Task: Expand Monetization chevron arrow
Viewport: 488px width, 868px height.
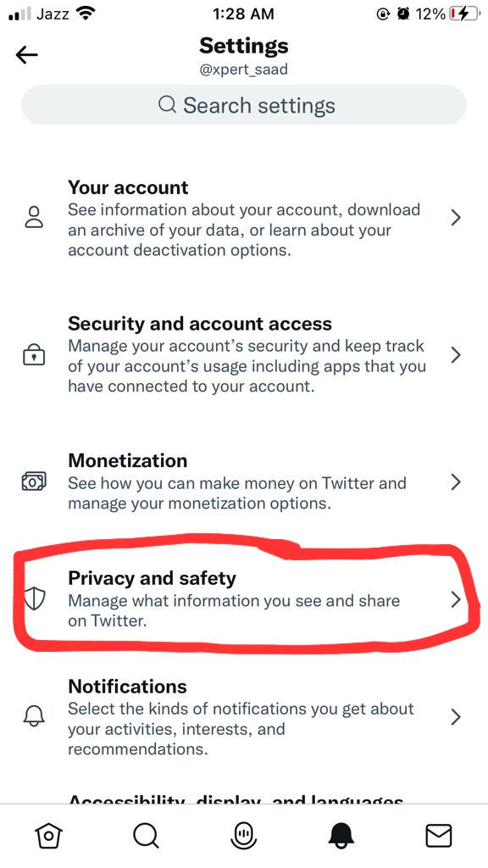Action: pos(455,482)
